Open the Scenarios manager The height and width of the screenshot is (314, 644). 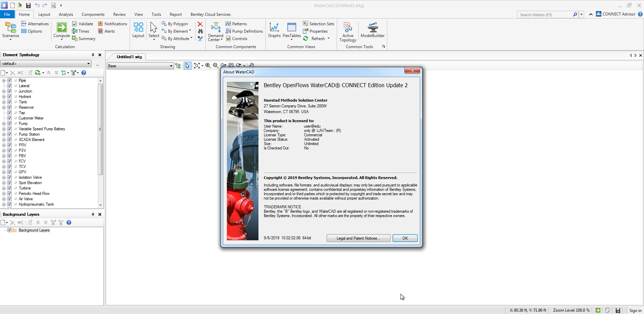(11, 30)
